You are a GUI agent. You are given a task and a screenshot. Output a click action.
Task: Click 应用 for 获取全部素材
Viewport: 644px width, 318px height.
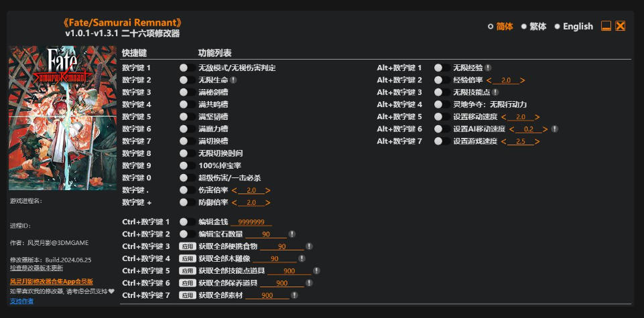[x=187, y=295]
